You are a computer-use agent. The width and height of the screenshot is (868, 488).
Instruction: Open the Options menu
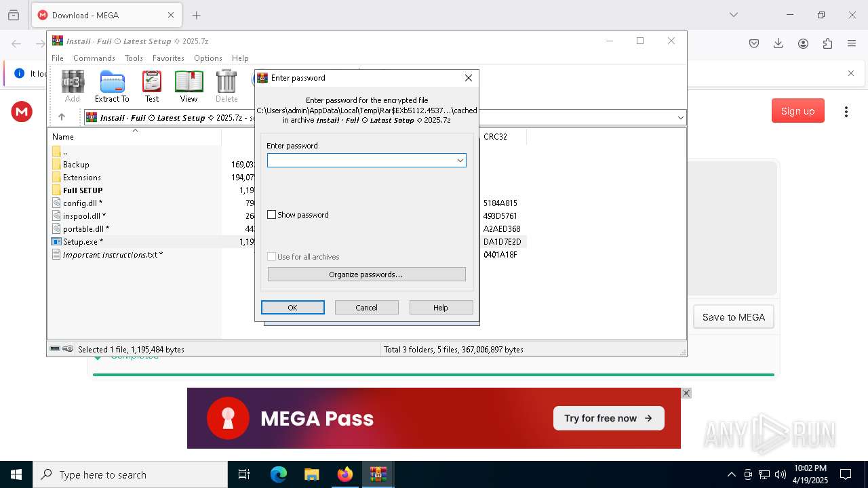(208, 58)
